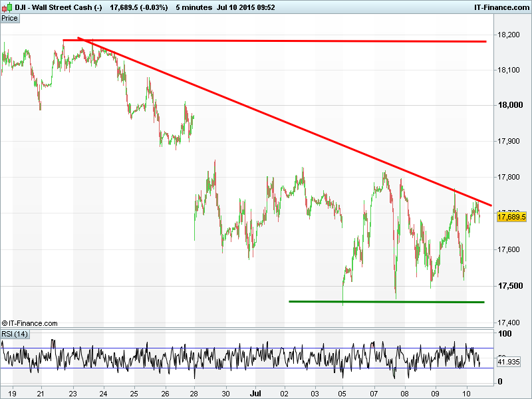Viewport: 532px width, 399px height.
Task: Select the lower blue RSI threshold line
Action: pyautogui.click(x=247, y=368)
